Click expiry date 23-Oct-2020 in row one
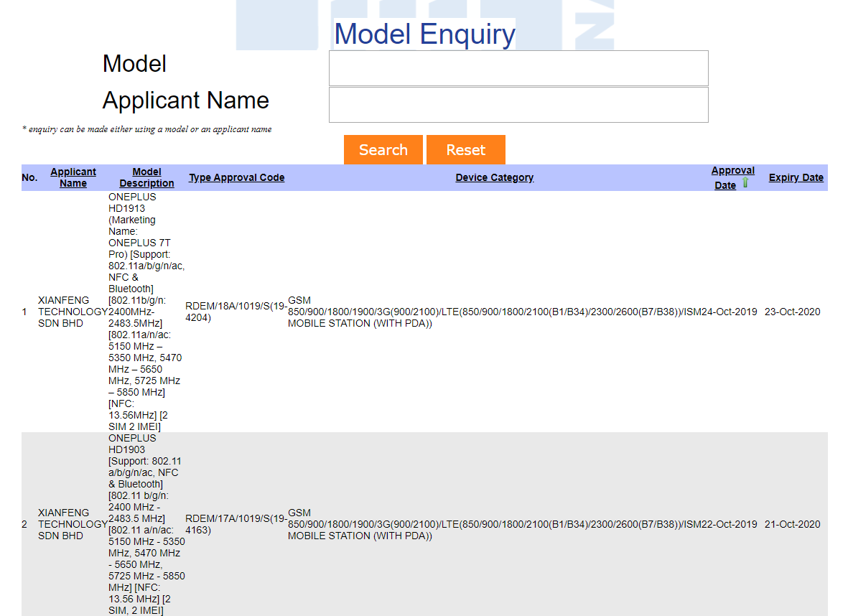 (x=792, y=312)
